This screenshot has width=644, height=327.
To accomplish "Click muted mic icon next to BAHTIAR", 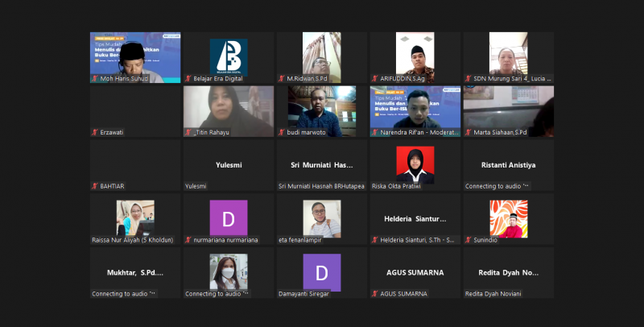I will point(95,186).
